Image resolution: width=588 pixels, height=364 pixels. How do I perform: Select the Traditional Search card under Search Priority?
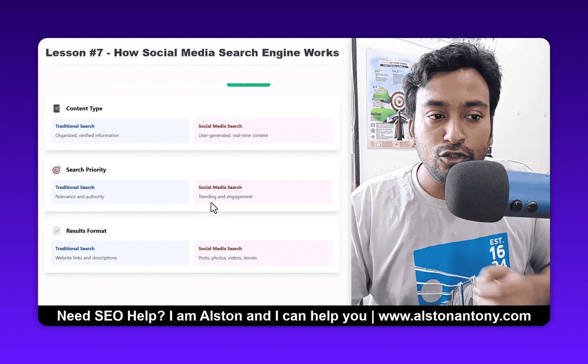tap(120, 192)
